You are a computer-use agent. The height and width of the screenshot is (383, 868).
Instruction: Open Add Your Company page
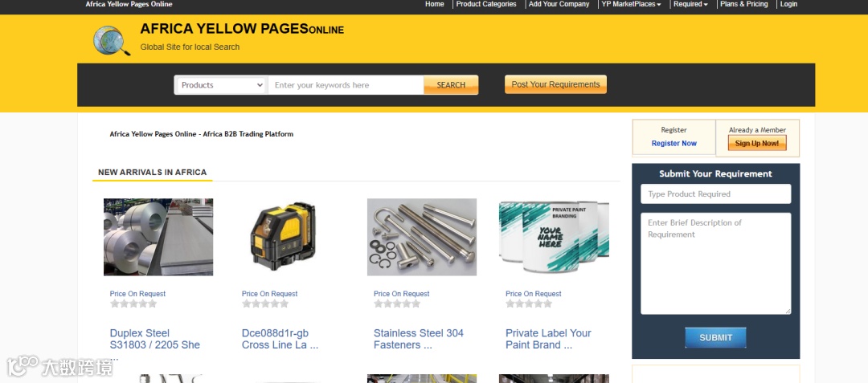pos(559,4)
